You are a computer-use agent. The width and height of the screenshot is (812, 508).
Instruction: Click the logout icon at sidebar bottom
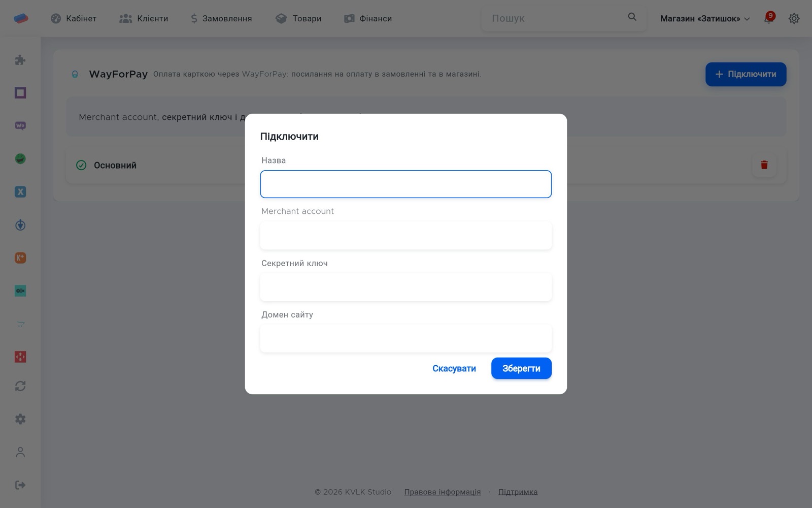click(x=20, y=485)
